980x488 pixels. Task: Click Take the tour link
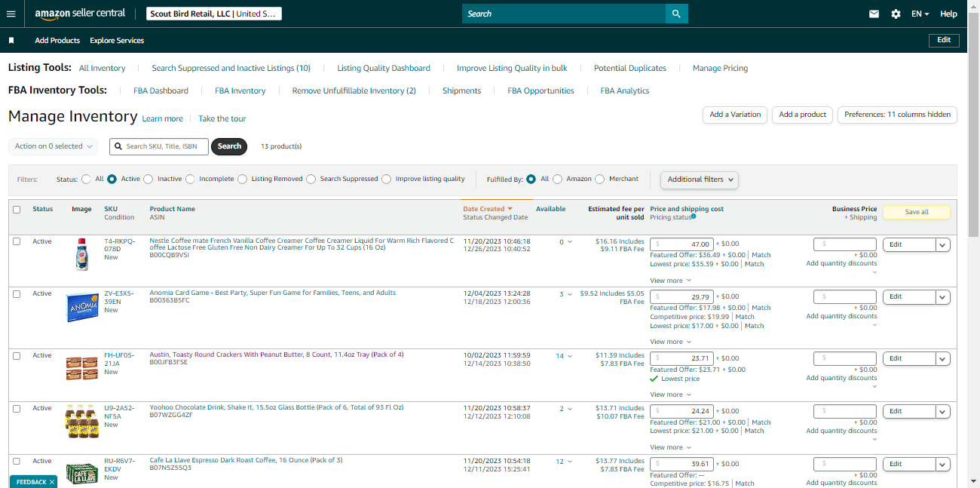pyautogui.click(x=222, y=118)
